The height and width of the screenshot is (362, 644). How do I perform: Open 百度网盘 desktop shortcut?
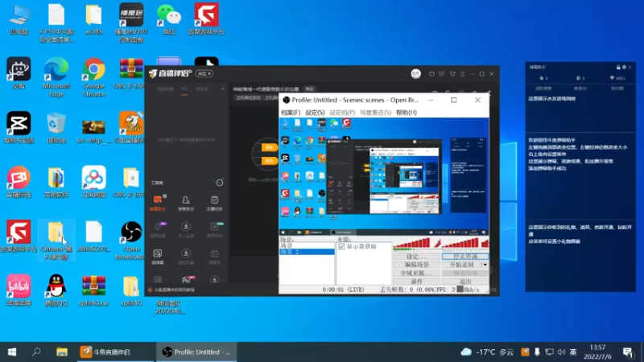pyautogui.click(x=93, y=183)
